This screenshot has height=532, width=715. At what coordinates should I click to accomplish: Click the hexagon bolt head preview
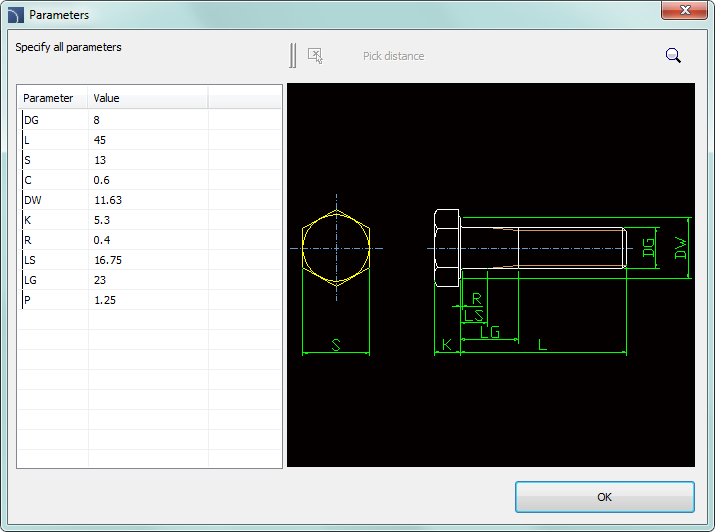[x=336, y=248]
